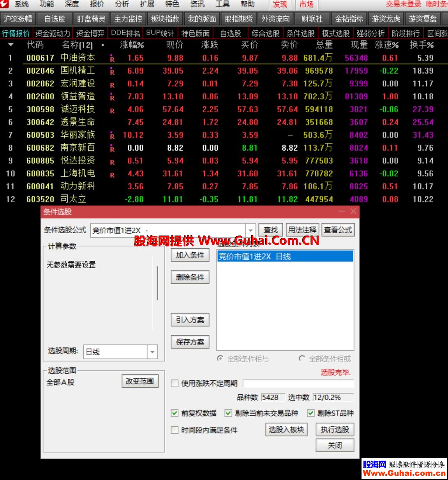Viewport: 448px width, 480px height.
Task: Select 全部条件相与 radio button
Action: [x=220, y=359]
